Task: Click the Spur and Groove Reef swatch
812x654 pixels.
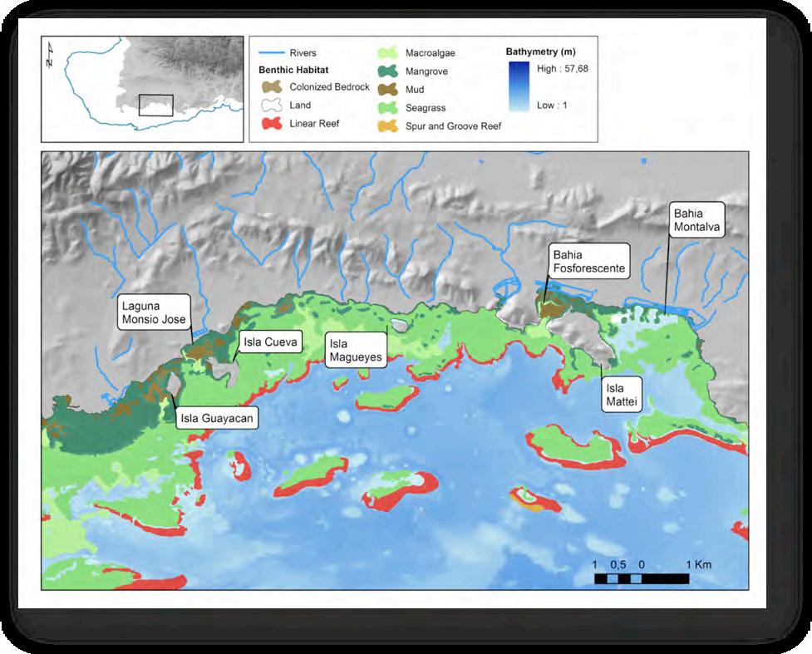Action: click(387, 125)
